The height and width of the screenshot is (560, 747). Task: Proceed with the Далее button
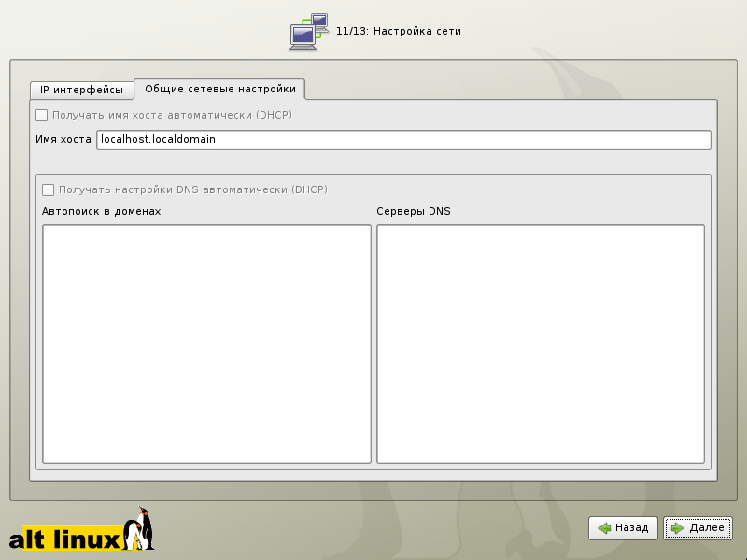click(x=698, y=528)
